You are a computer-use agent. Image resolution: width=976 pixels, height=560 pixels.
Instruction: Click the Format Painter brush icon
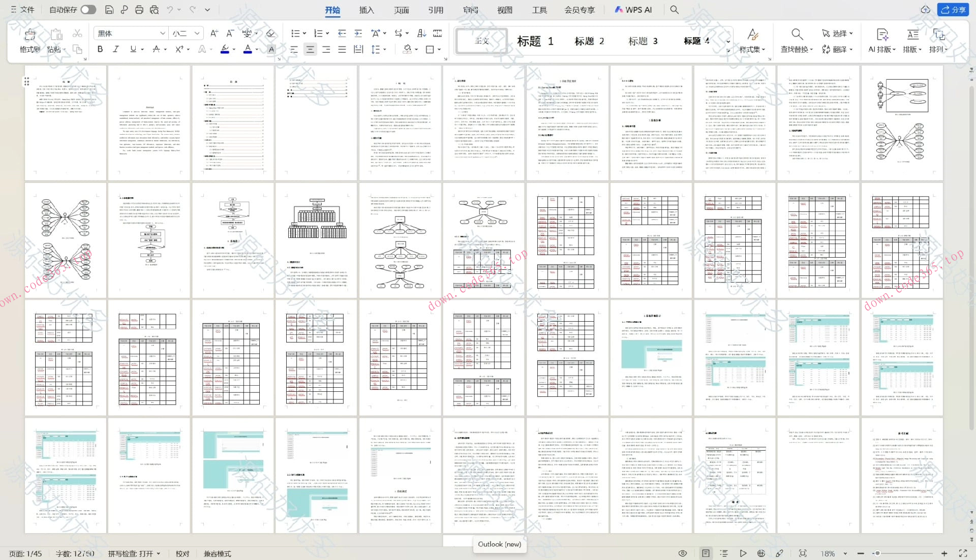(29, 35)
